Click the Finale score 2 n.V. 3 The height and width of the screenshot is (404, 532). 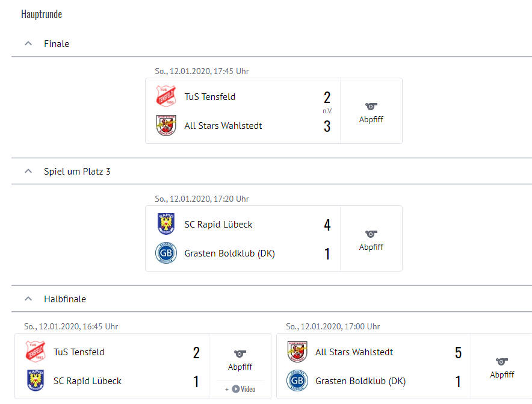pos(327,111)
